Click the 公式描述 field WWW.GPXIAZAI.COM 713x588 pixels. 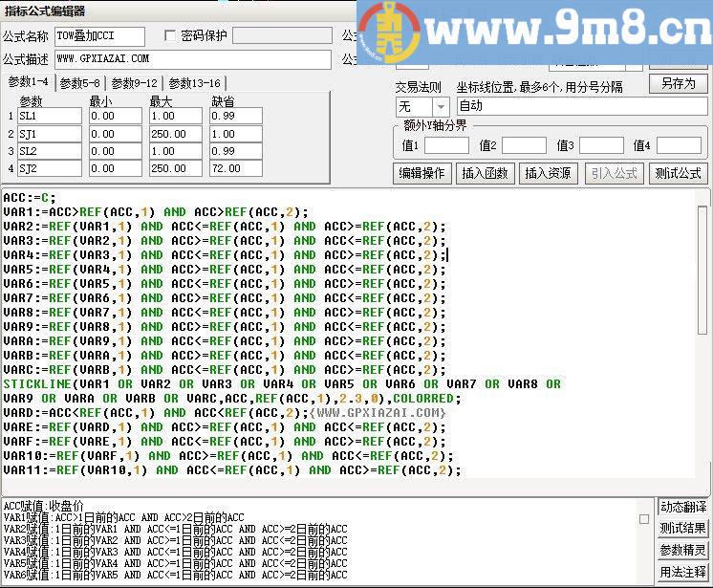(193, 59)
